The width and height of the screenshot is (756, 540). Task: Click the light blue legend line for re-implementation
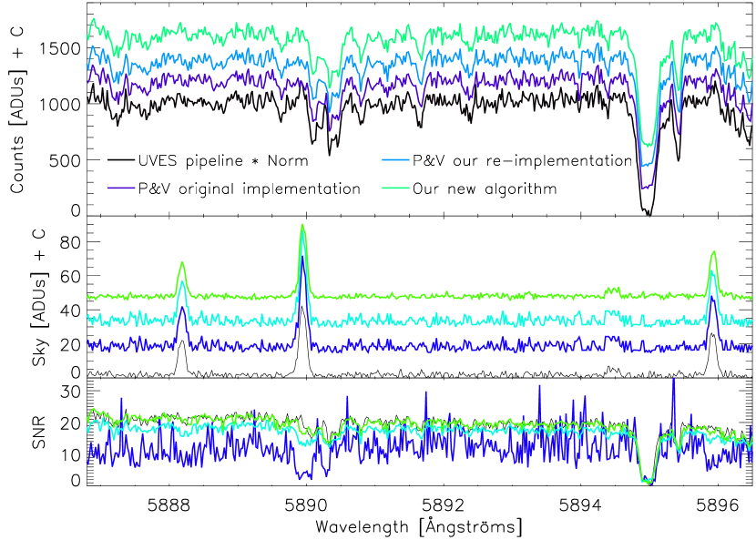pos(395,160)
